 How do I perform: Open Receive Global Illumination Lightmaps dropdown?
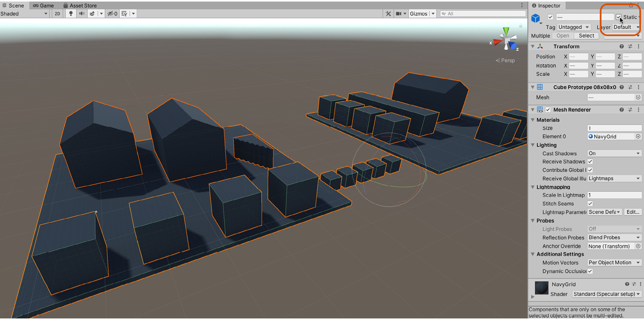point(614,179)
